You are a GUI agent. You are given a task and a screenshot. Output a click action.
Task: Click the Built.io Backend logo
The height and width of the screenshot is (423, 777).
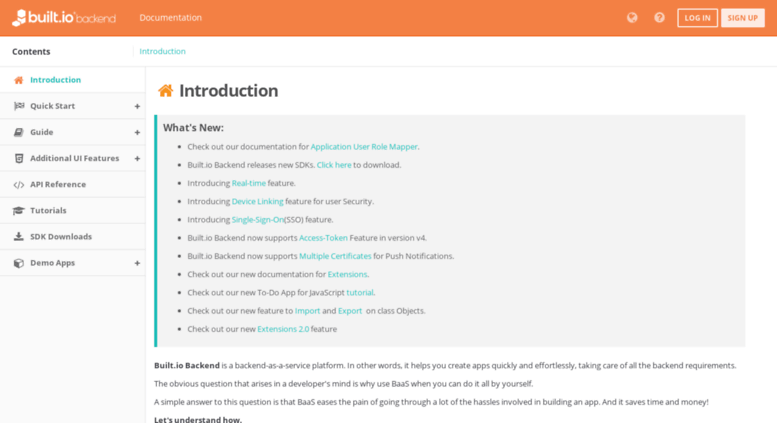tap(64, 18)
